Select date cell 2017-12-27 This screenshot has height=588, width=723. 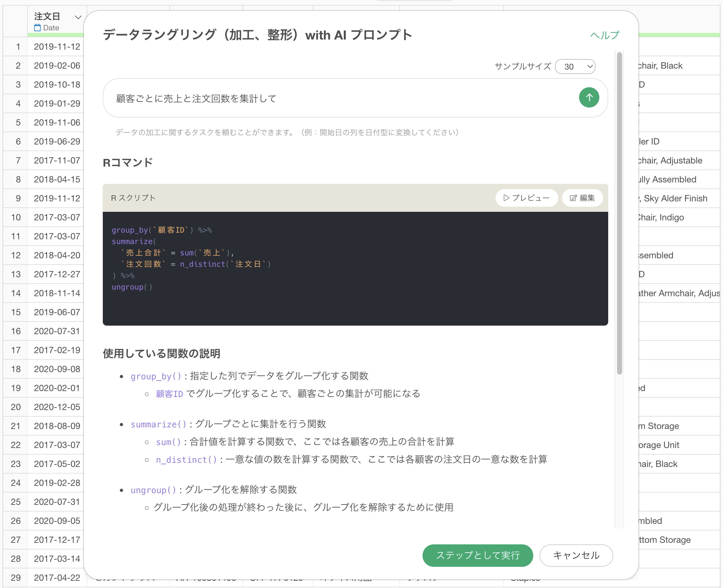(x=57, y=274)
